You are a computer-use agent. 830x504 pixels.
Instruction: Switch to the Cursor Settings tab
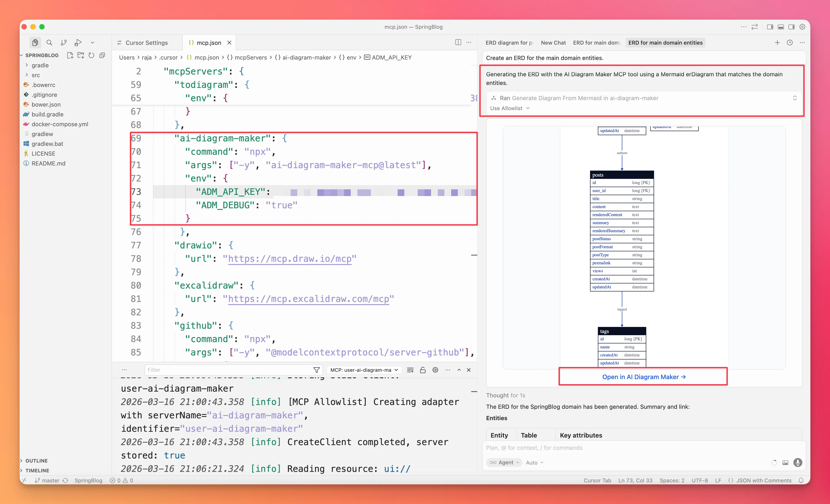click(x=146, y=42)
